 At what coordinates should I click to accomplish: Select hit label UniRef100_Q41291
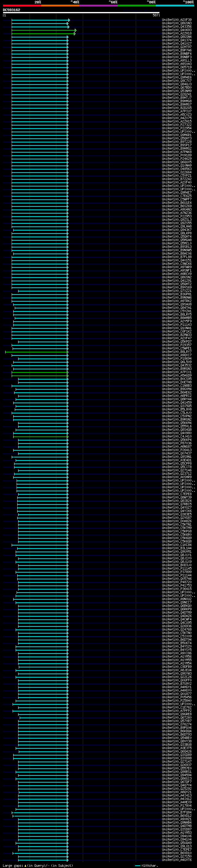coord(177,281)
